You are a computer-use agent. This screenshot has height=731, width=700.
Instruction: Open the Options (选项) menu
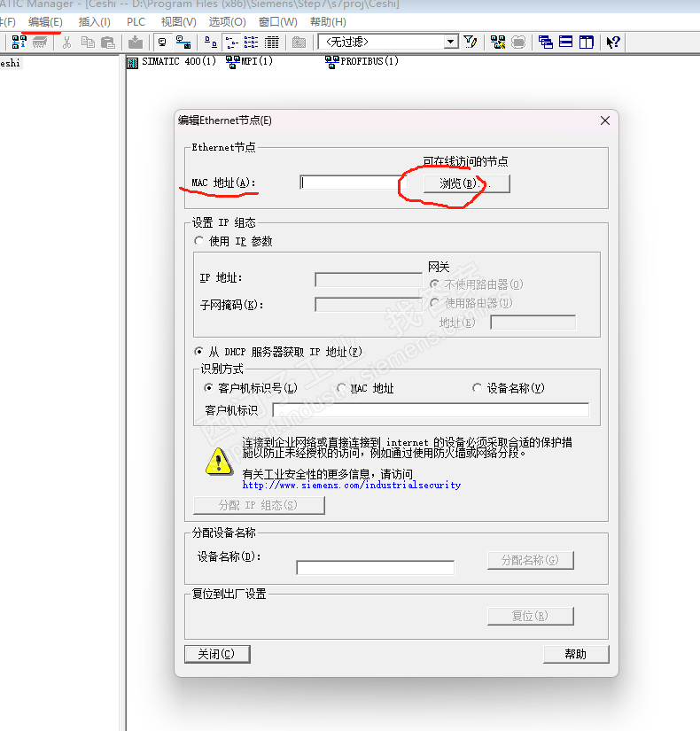(x=227, y=22)
